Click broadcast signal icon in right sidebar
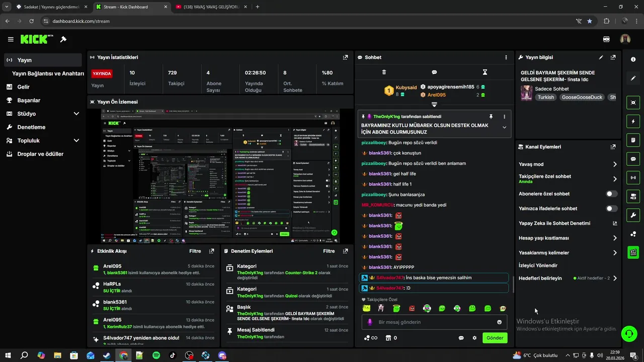 tap(633, 177)
